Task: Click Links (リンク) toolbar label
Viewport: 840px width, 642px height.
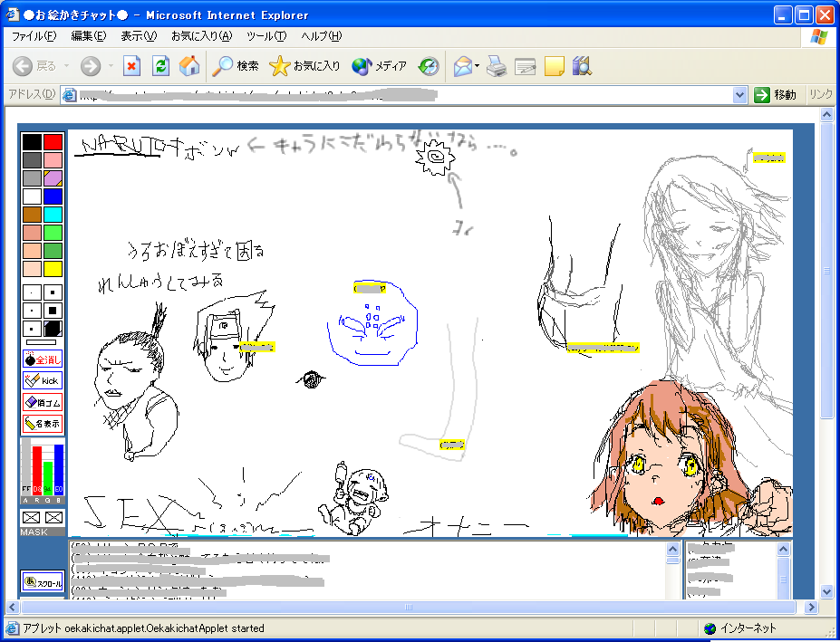Action: click(x=821, y=95)
